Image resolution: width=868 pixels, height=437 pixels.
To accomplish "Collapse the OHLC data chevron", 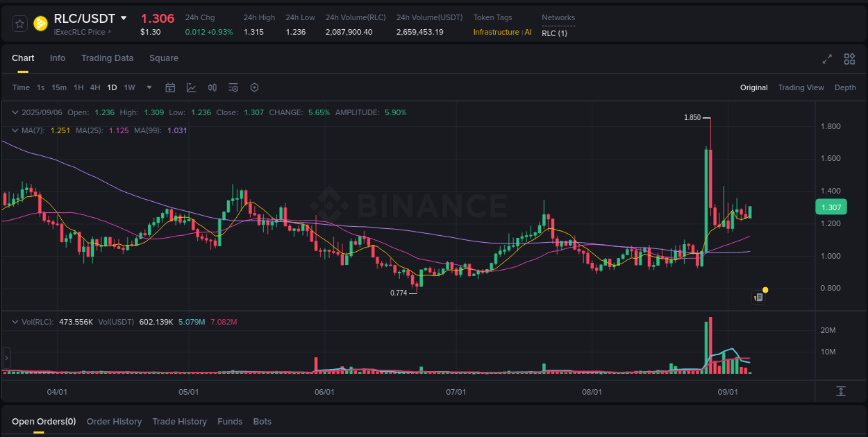I will click(x=15, y=112).
